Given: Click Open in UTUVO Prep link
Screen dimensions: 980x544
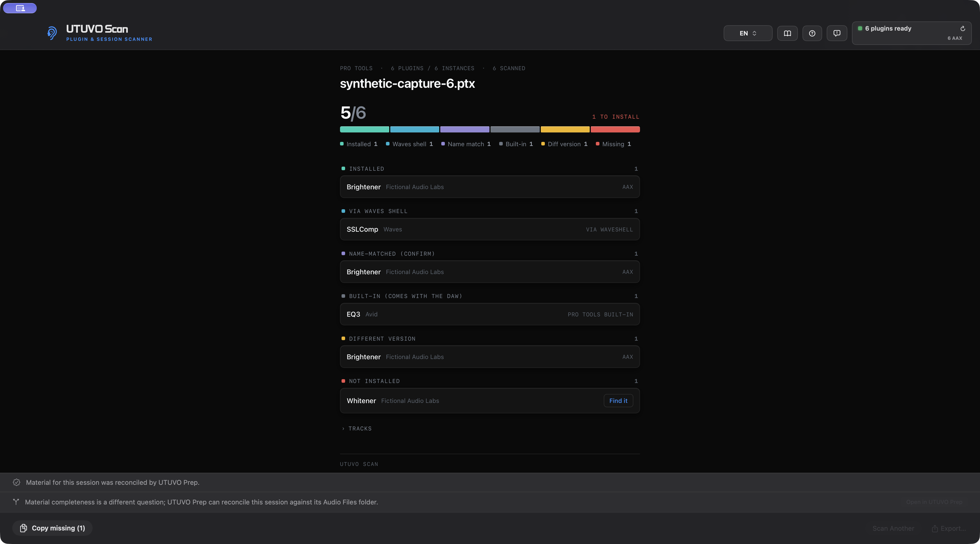Looking at the screenshot, I should pos(934,502).
